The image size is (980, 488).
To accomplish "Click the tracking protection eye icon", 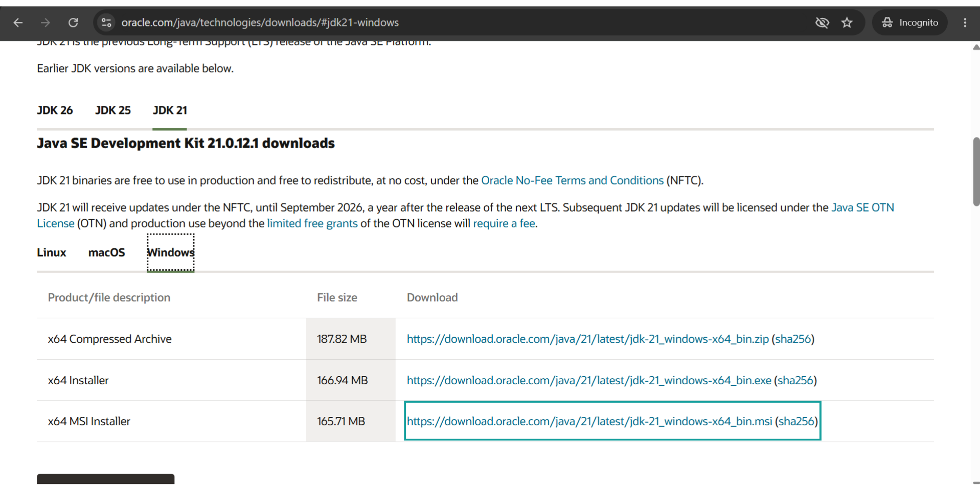I will coord(822,22).
